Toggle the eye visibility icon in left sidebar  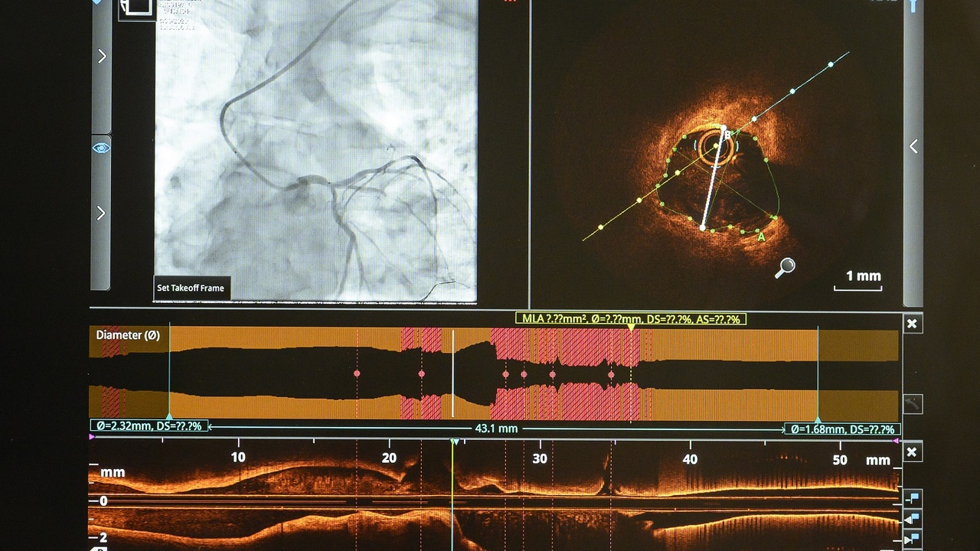[x=101, y=148]
